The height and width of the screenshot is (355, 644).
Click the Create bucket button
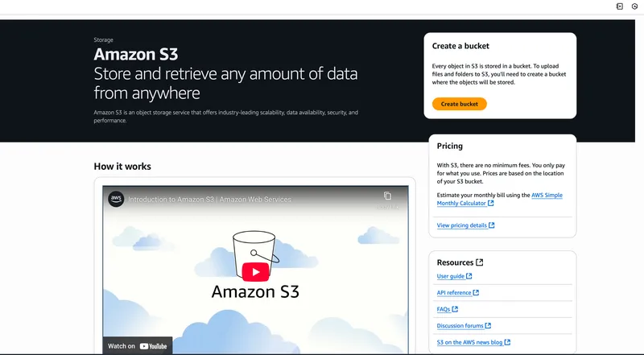[459, 104]
